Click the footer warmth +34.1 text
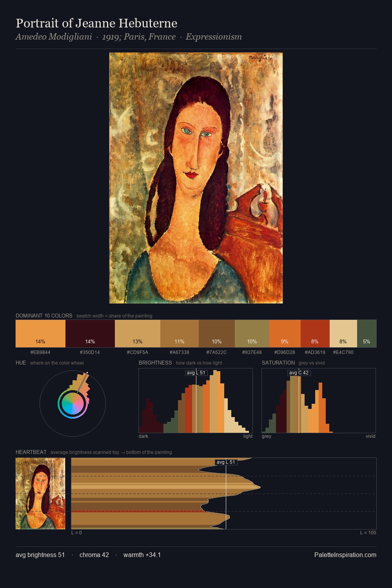 tap(142, 555)
